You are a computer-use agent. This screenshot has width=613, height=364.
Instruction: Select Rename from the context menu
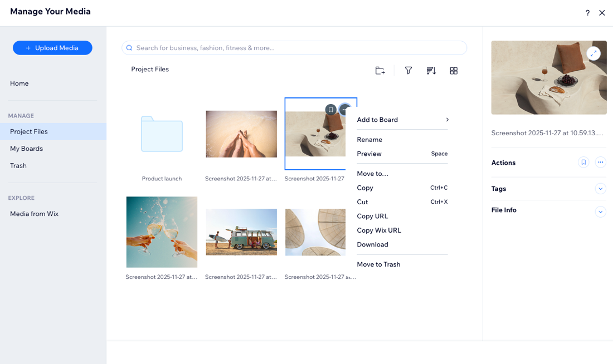368,139
